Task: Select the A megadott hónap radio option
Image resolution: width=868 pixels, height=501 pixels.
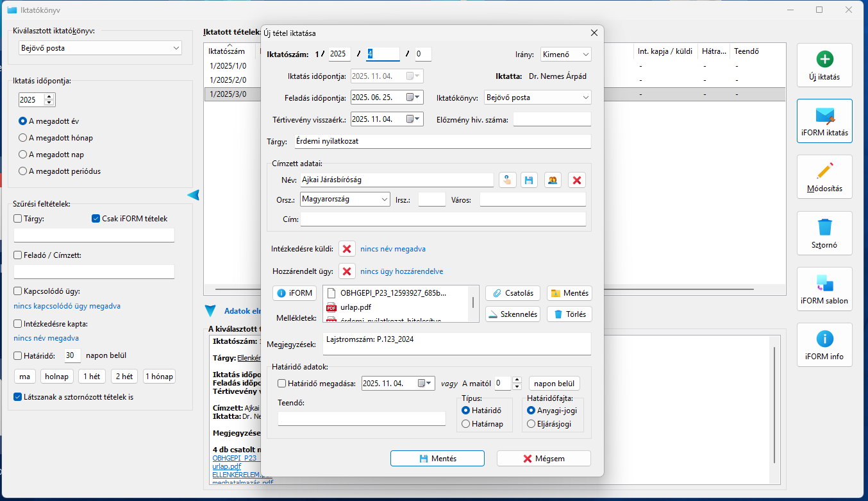Action: 23,138
